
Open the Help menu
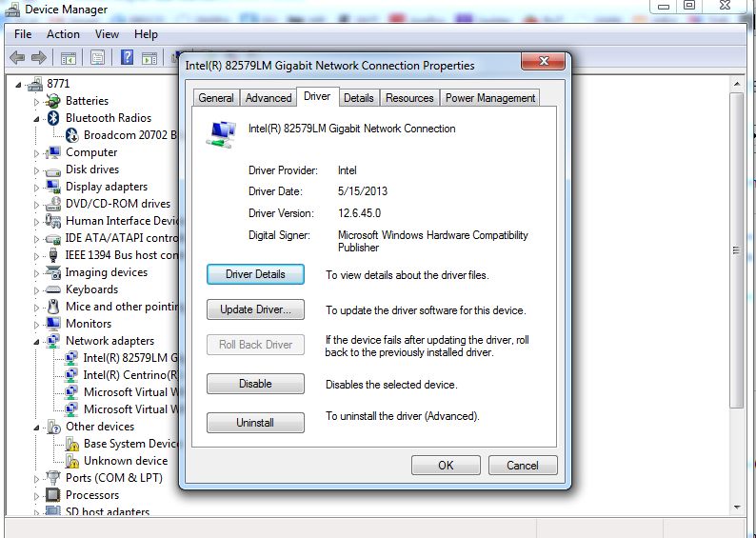pos(146,34)
